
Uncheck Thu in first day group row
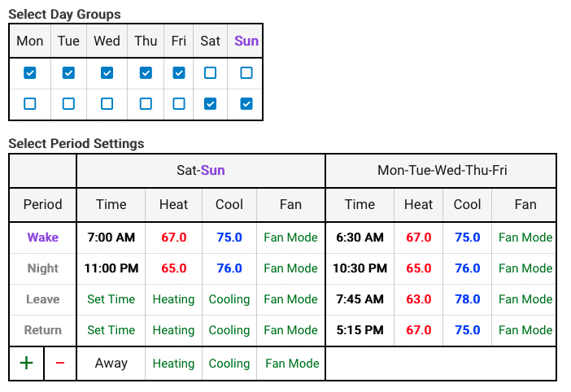(146, 73)
